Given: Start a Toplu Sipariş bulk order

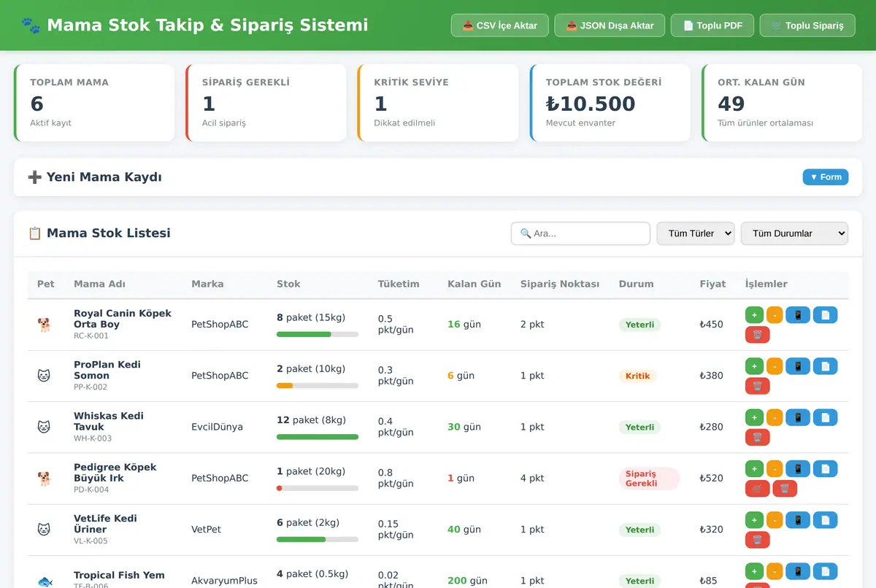Looking at the screenshot, I should click(807, 26).
